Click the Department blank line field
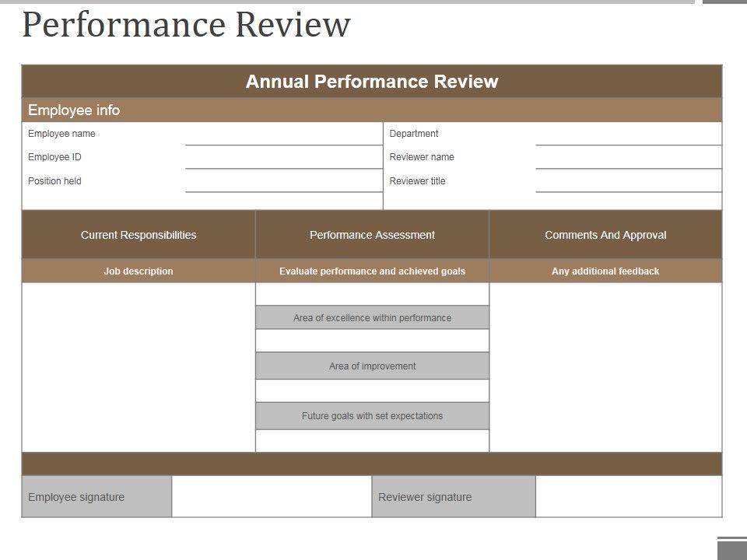This screenshot has width=747, height=560. (629, 135)
